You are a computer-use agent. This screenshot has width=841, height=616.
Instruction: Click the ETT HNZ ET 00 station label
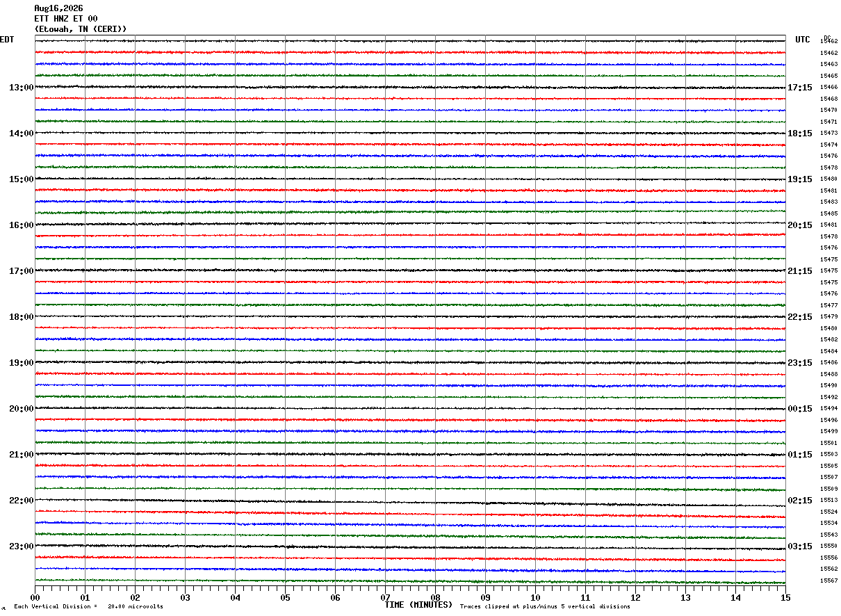tap(66, 19)
